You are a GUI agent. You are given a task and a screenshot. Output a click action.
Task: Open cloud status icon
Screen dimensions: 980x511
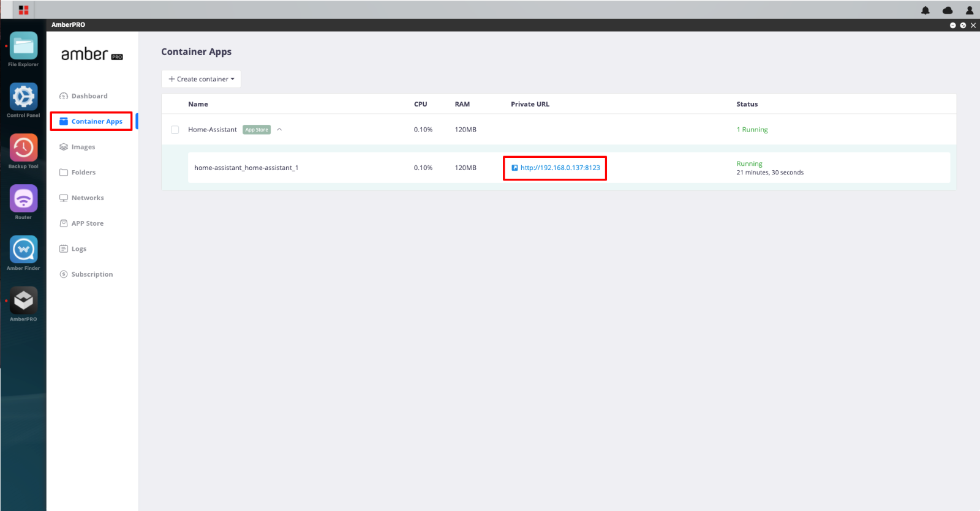tap(948, 10)
